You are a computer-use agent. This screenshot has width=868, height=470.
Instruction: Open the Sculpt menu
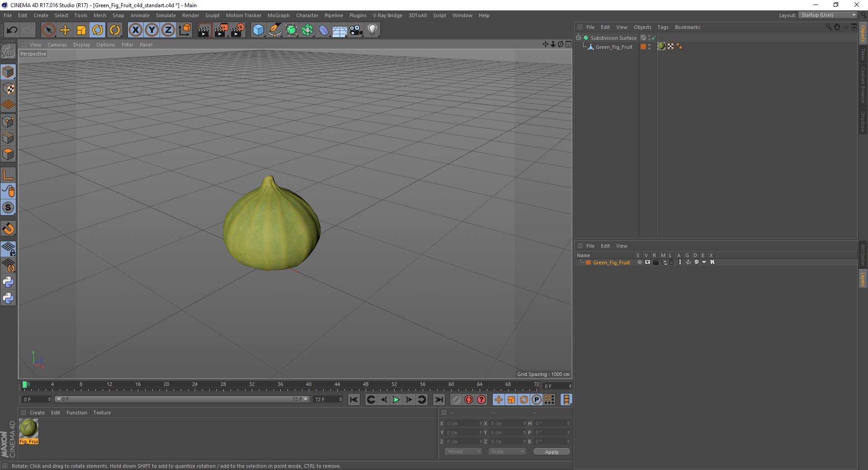pos(212,15)
